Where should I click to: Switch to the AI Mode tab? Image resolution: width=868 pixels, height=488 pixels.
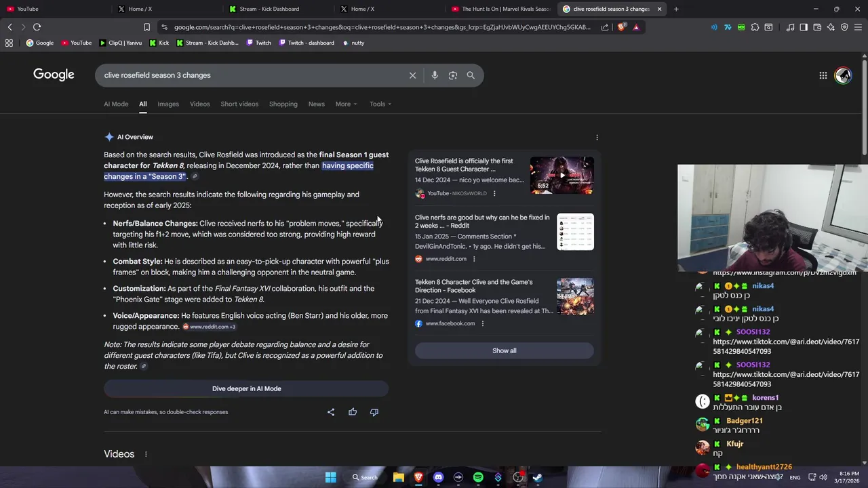pos(116,104)
